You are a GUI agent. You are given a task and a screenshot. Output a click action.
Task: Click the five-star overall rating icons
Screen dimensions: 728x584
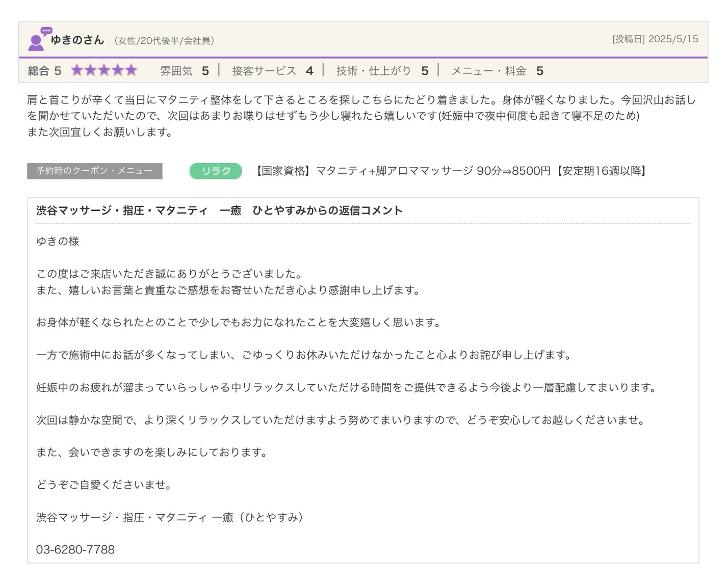coord(104,70)
